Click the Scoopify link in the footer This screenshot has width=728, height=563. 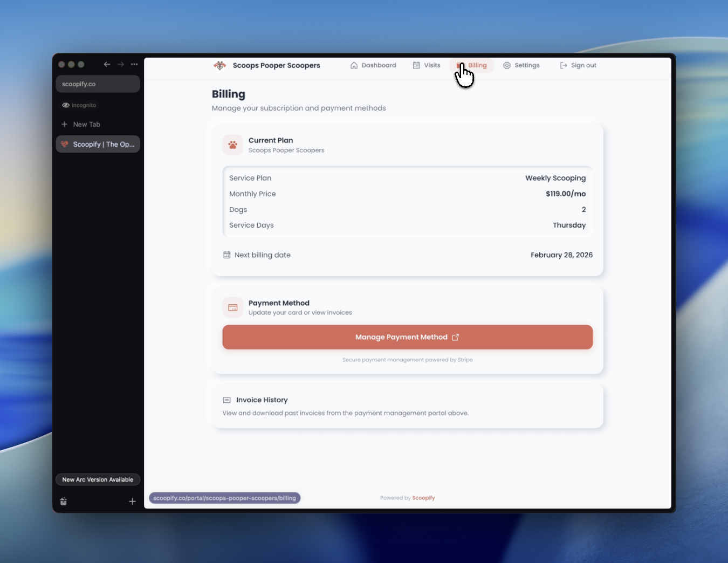[423, 498]
